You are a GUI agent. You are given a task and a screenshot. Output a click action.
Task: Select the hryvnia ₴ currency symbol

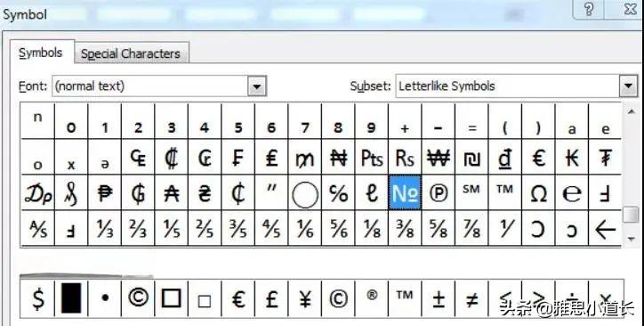pyautogui.click(x=205, y=192)
